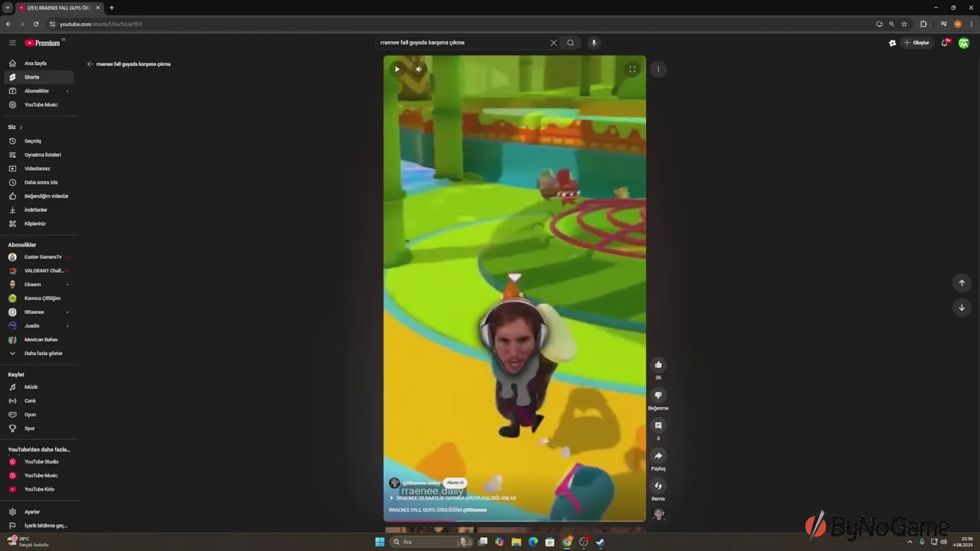The image size is (980, 551).
Task: Bookmark this page with star icon
Action: click(x=904, y=24)
